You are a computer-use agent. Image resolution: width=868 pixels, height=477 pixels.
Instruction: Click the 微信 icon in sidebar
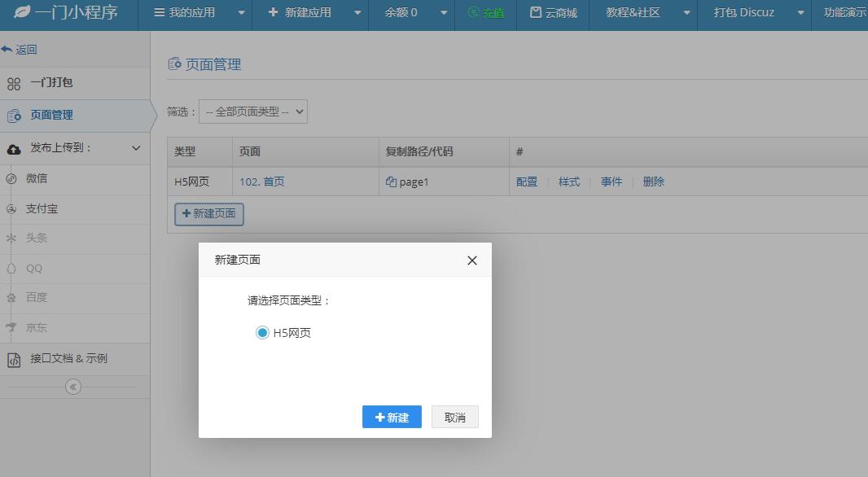click(11, 179)
